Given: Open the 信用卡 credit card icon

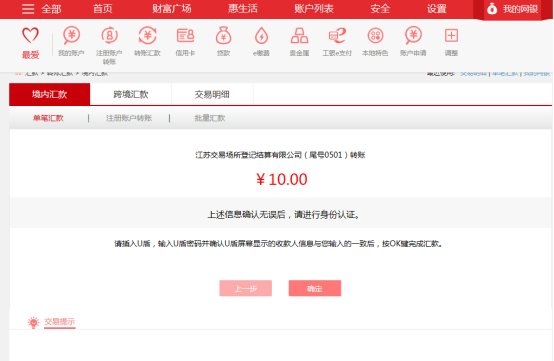Looking at the screenshot, I should (185, 35).
